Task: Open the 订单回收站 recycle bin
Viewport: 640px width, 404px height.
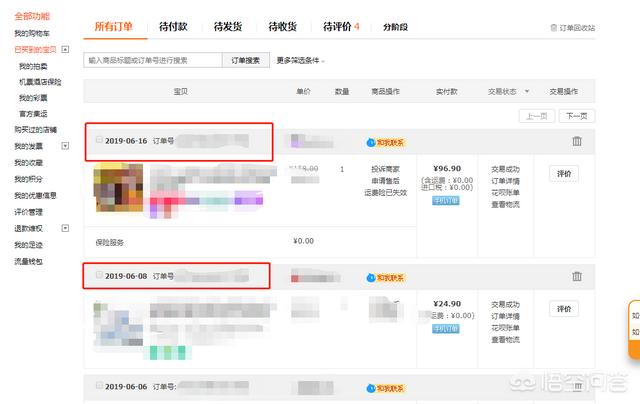Action: 572,28
